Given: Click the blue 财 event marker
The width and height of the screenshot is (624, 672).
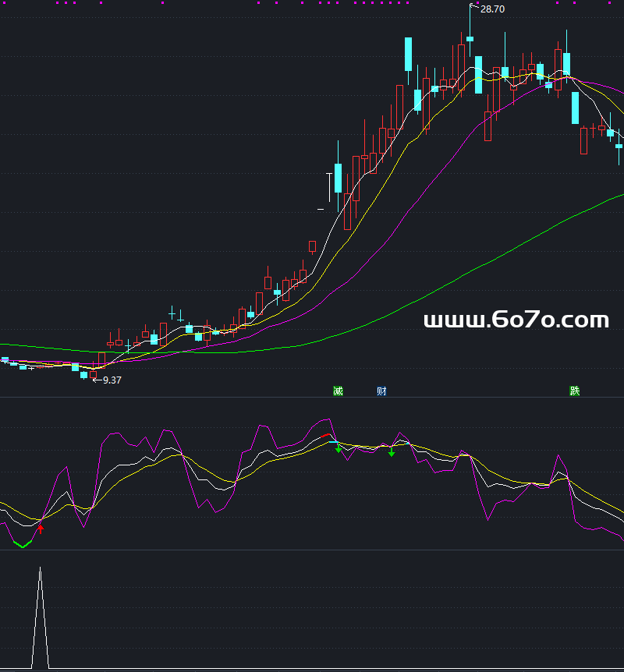Looking at the screenshot, I should pos(381,391).
